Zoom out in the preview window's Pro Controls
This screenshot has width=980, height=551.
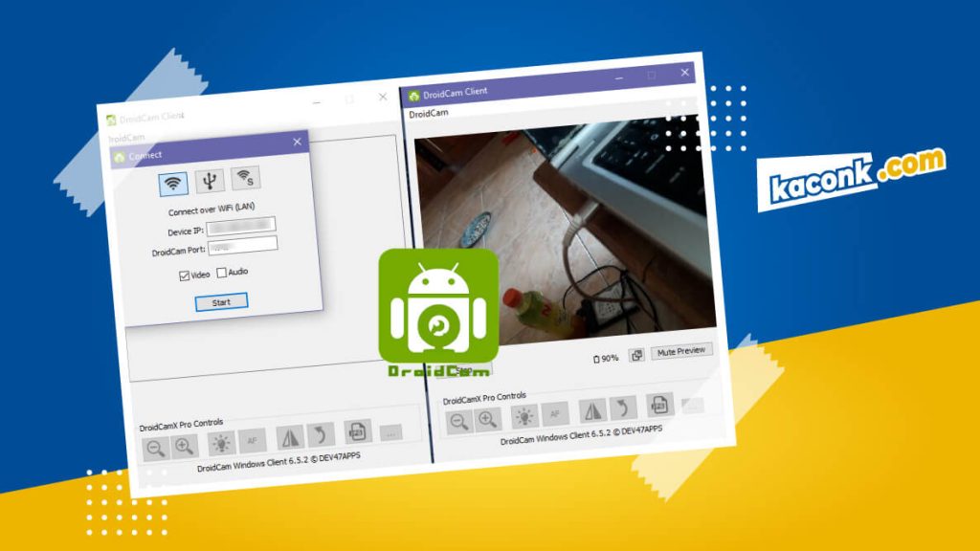459,422
